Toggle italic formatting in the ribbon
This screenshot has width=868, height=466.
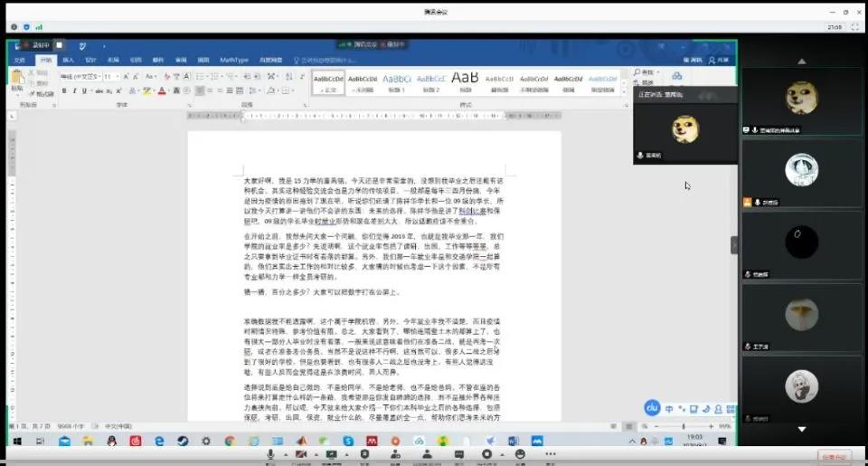[x=75, y=90]
